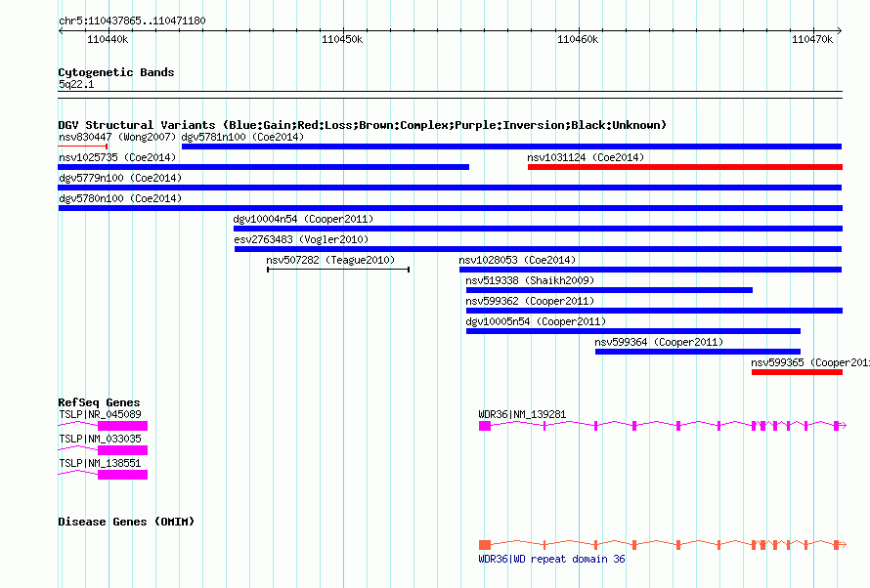Click the 5q22.1 band label
The width and height of the screenshot is (870, 588).
click(76, 84)
